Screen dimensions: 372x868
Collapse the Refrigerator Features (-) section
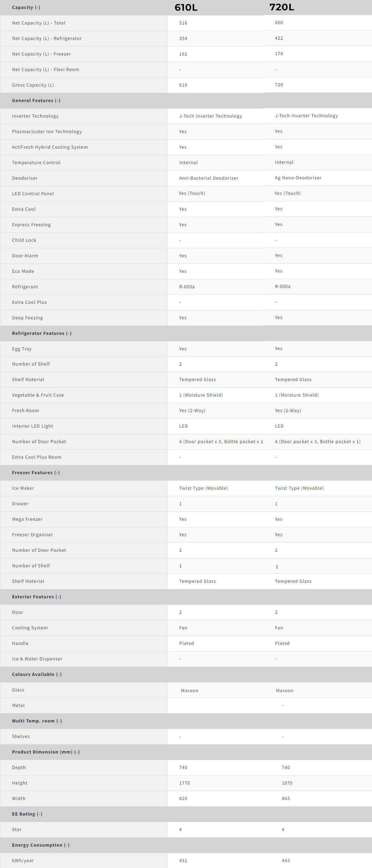coord(42,333)
